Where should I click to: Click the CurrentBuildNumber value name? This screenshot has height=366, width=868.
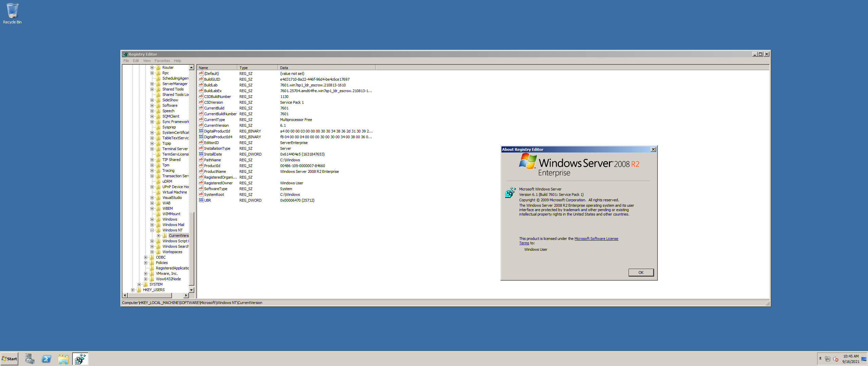(x=220, y=114)
